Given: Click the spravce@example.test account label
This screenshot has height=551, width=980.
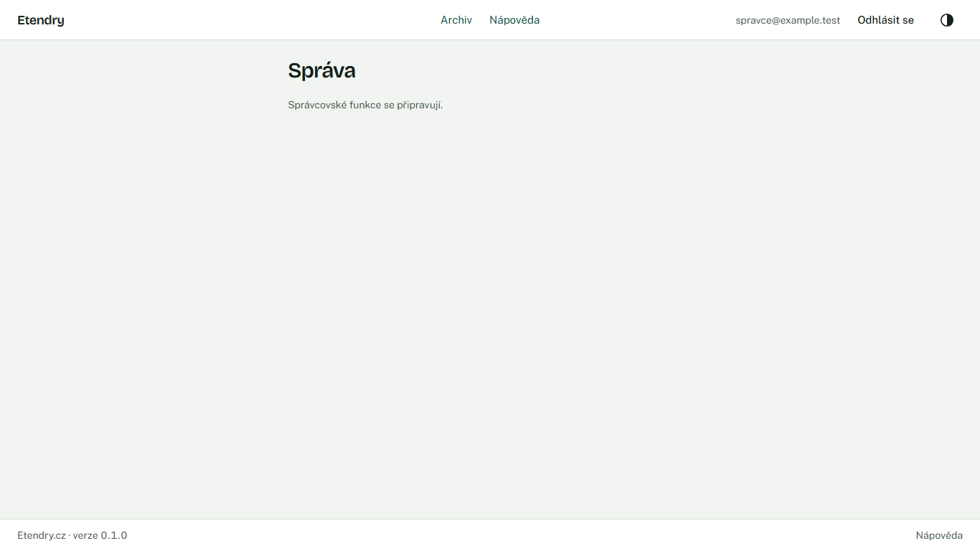Looking at the screenshot, I should pyautogui.click(x=788, y=20).
